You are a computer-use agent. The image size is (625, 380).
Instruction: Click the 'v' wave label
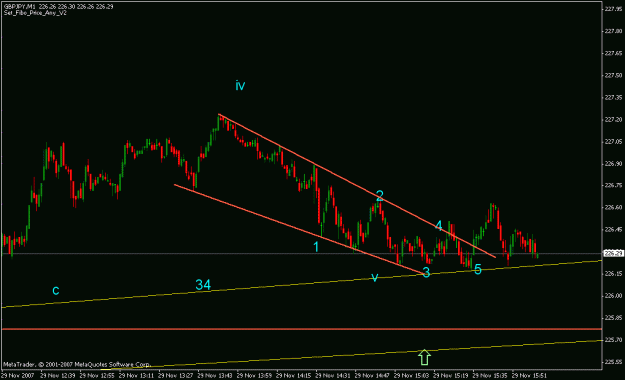tap(375, 277)
